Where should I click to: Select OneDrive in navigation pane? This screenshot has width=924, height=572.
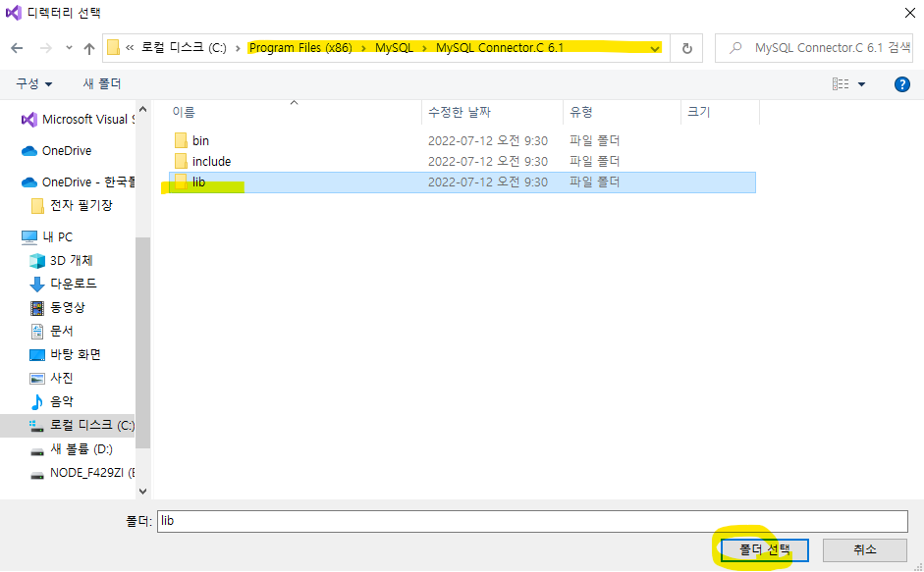coord(57,151)
